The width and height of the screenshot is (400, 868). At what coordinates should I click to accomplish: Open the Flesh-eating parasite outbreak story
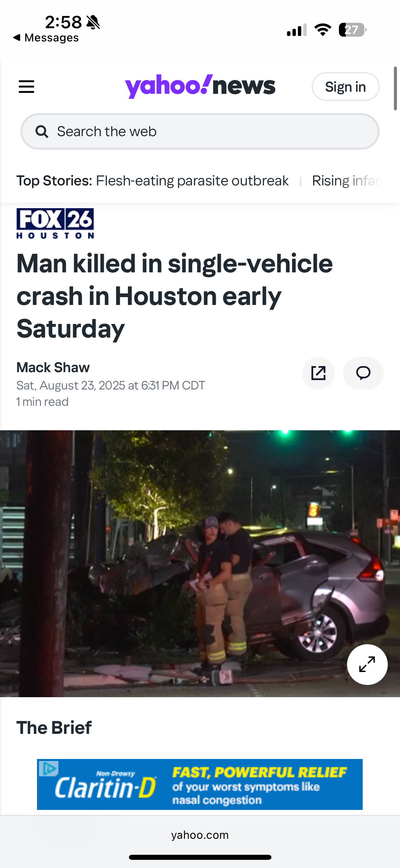click(192, 181)
